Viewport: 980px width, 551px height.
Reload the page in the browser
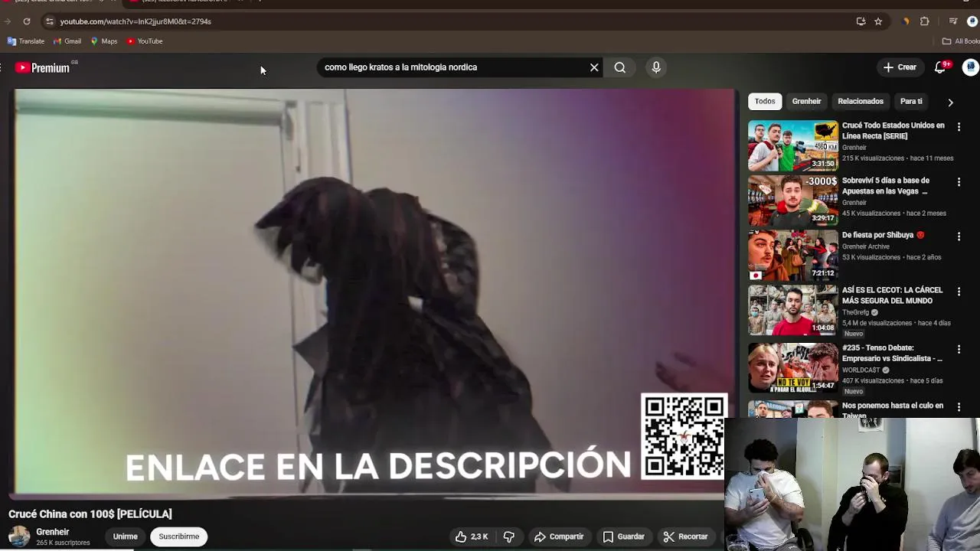coord(27,21)
